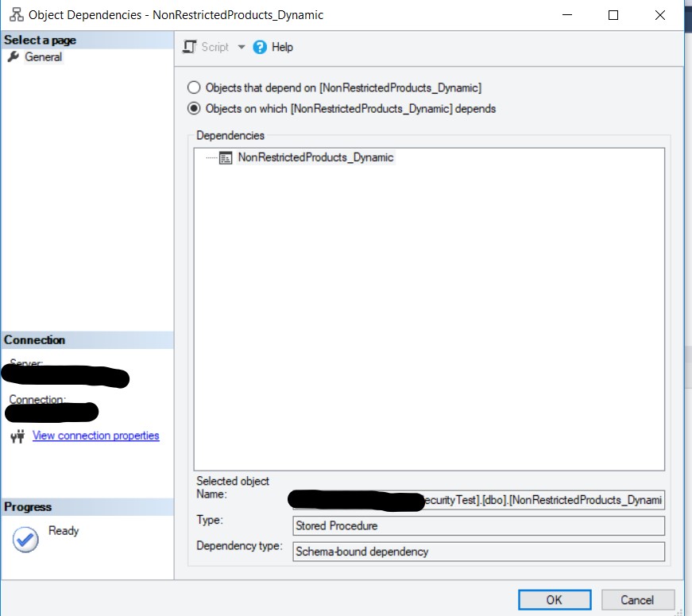
Task: Click the Dependency type field
Action: coord(478,551)
